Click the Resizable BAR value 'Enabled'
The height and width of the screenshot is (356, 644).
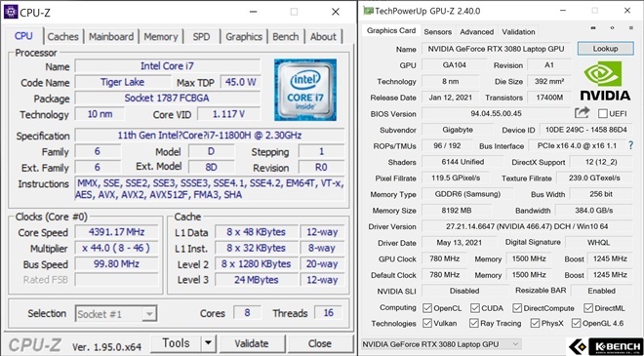pyautogui.click(x=601, y=291)
